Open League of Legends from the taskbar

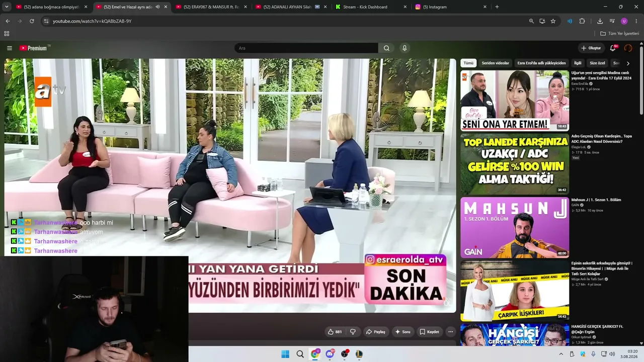coord(359,354)
